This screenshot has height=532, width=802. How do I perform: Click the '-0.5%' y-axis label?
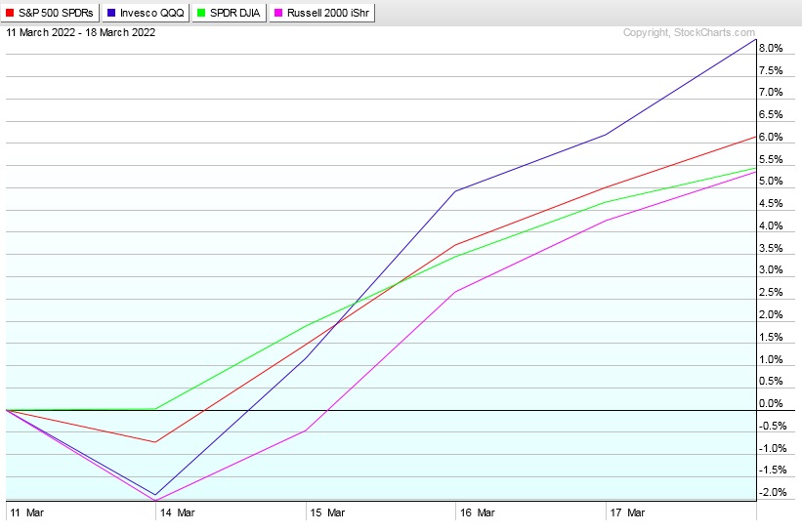tap(773, 427)
